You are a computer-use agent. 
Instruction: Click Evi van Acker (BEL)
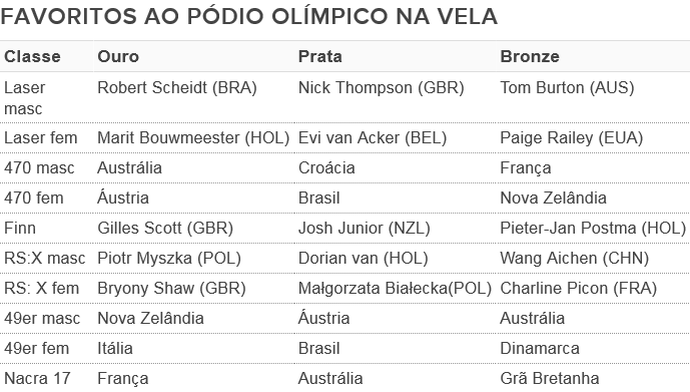click(372, 138)
